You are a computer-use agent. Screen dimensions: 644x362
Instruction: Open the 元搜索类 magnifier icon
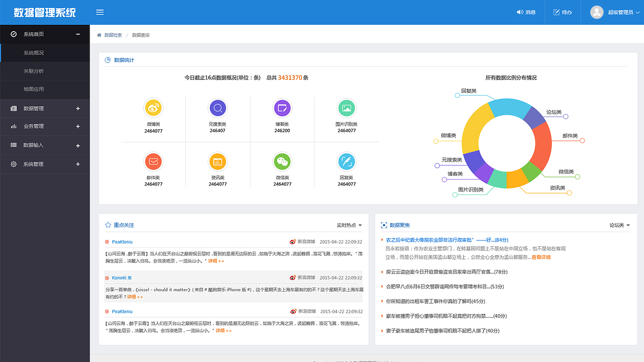click(218, 108)
